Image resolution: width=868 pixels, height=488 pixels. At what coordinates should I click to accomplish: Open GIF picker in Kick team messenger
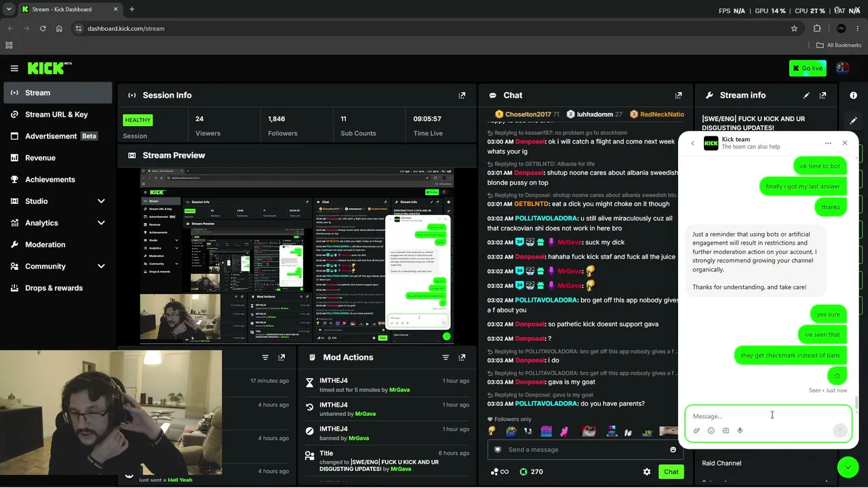coord(726,430)
